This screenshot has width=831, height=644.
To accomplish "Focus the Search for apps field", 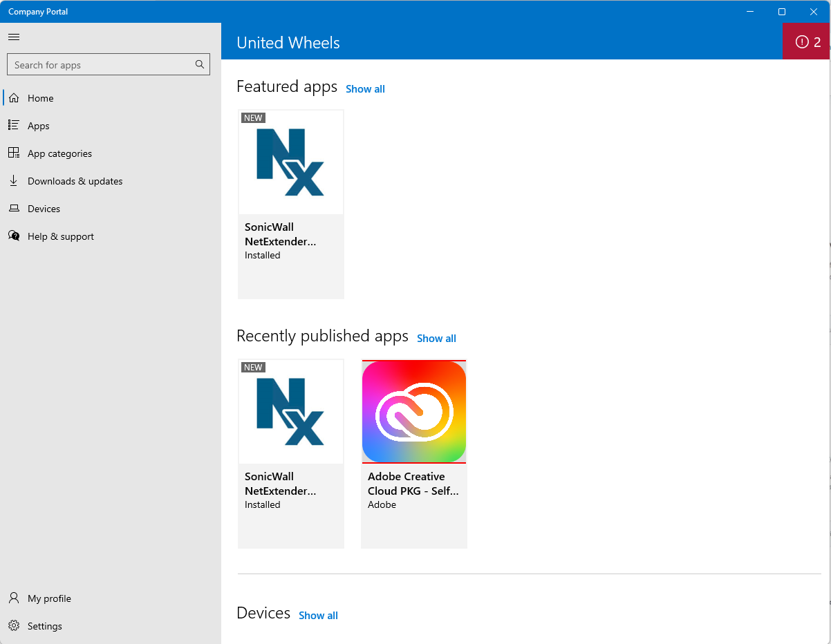I will click(109, 64).
